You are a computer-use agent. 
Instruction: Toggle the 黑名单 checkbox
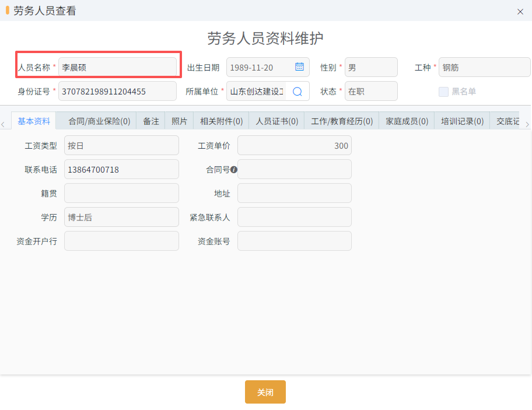443,92
